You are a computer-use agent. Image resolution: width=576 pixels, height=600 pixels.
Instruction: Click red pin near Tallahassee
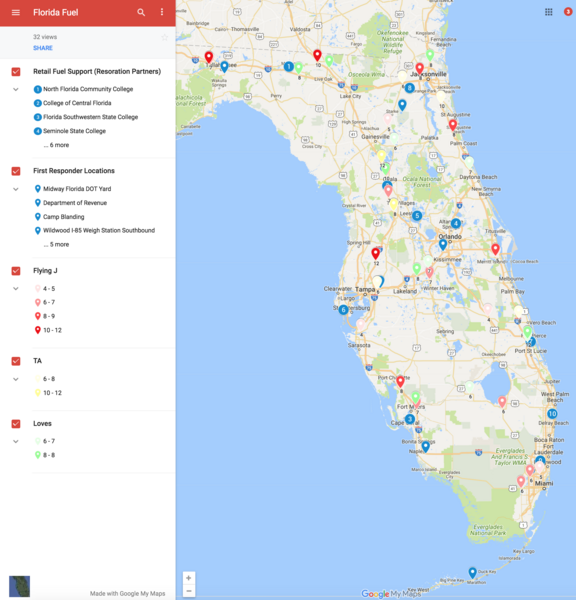click(x=209, y=57)
